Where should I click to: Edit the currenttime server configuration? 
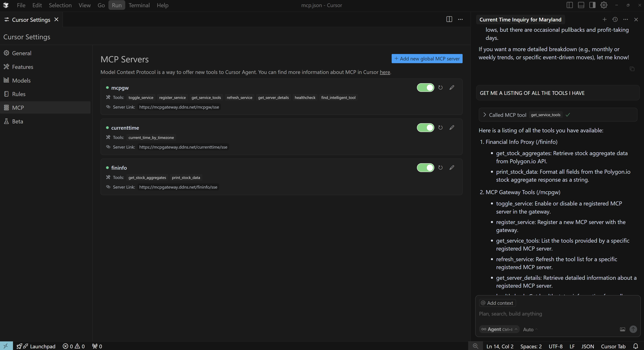(452, 128)
